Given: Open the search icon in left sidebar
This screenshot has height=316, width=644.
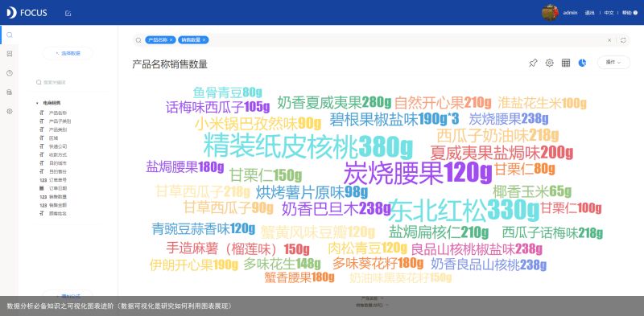Looking at the screenshot, I should 10,35.
